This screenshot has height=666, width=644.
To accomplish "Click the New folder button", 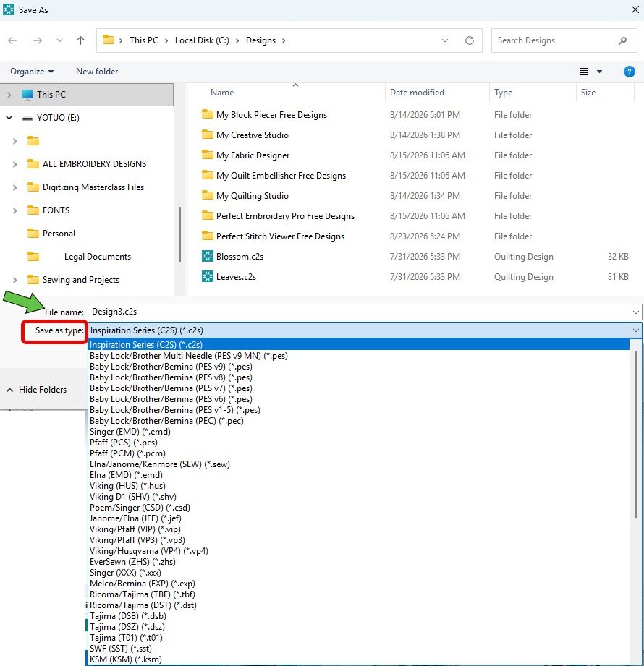I will click(x=97, y=72).
